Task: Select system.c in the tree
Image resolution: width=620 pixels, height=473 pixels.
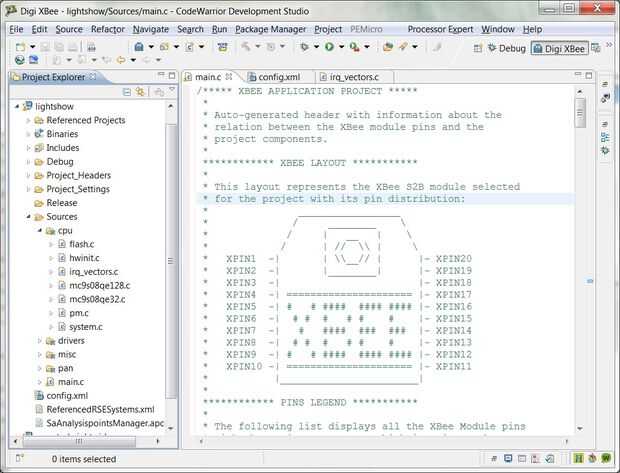Action: [x=86, y=327]
